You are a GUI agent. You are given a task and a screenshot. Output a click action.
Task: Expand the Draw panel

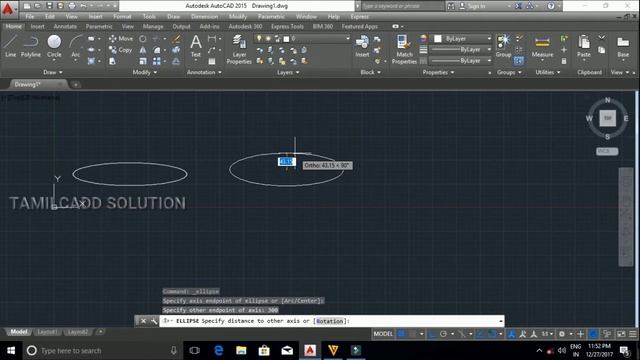point(53,72)
